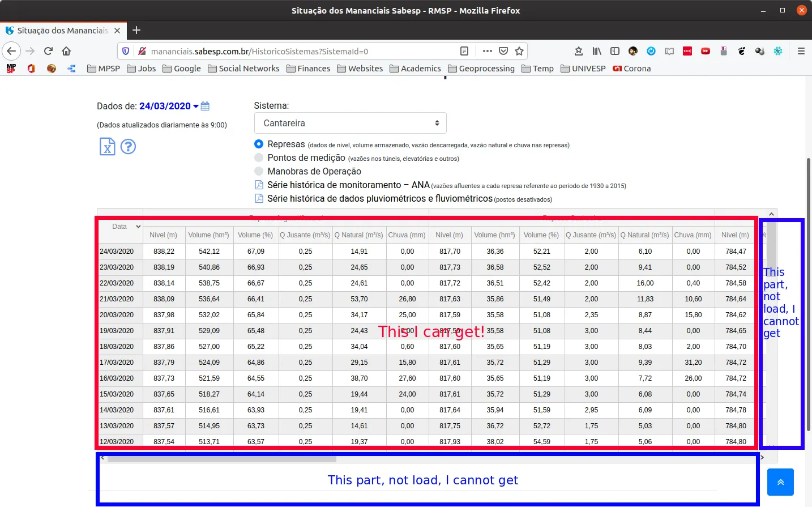Click the GNOME footprint extension icon
The height and width of the screenshot is (507, 812).
[x=742, y=51]
